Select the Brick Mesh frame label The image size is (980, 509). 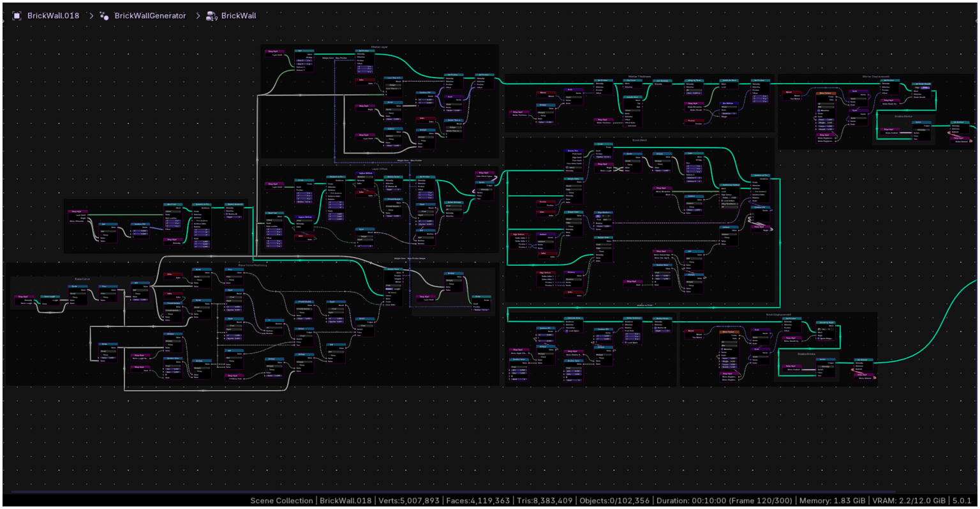[x=639, y=140]
